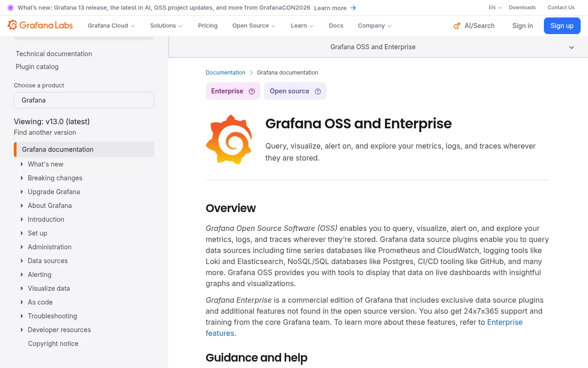588x368 pixels.
Task: Click the Guidance and help heading
Action: click(256, 358)
